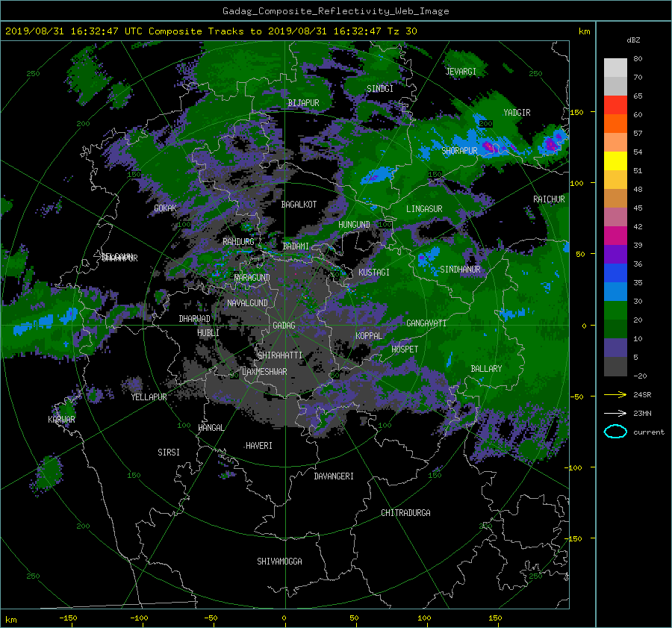This screenshot has height=628, width=672.
Task: Select the light gray swatch below 80 dBZ
Action: click(x=615, y=67)
